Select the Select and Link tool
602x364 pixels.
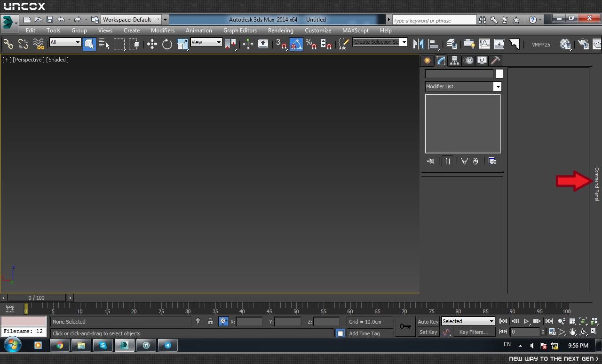click(8, 44)
